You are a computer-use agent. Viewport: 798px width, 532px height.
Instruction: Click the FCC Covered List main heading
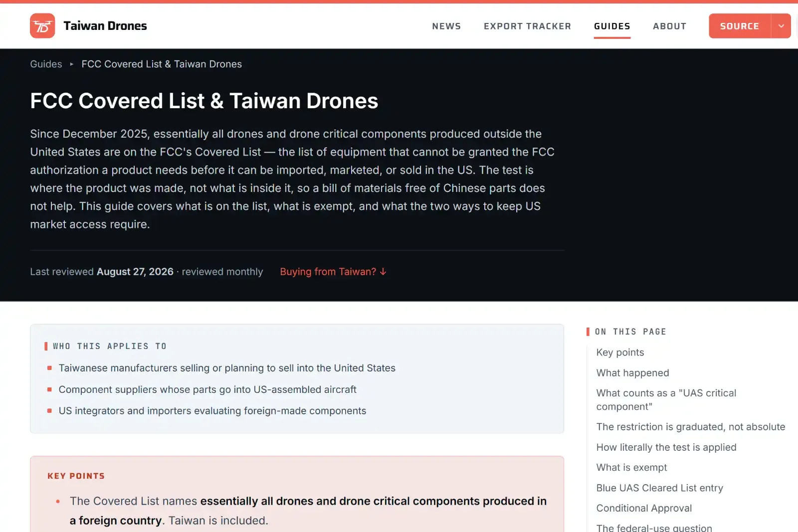204,101
